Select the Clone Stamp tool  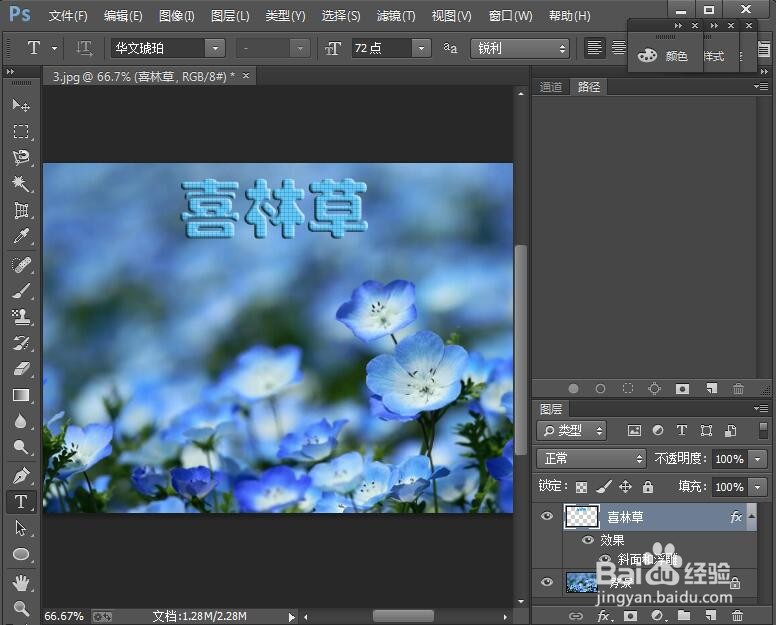click(x=21, y=317)
